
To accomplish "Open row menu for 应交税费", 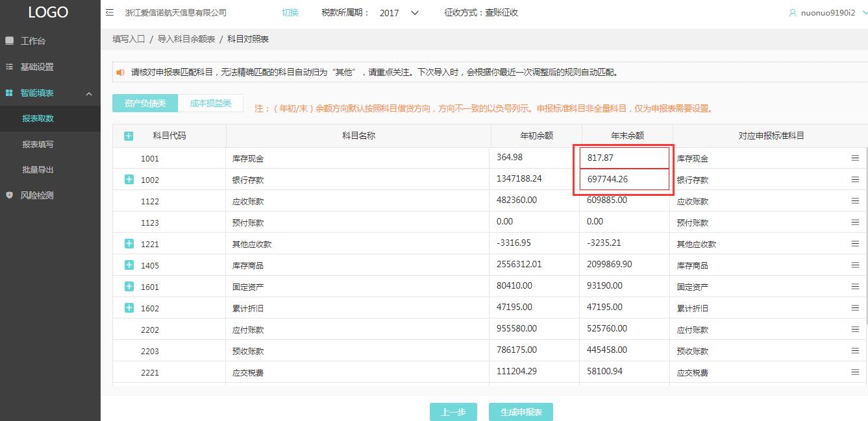I will point(855,372).
